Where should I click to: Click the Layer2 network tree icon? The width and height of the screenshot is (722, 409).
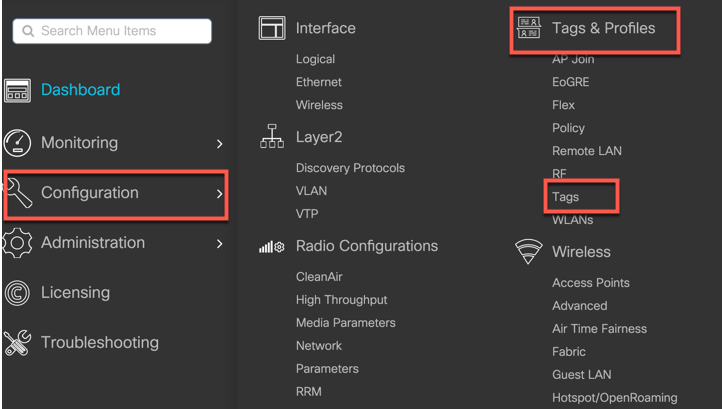pyautogui.click(x=272, y=136)
